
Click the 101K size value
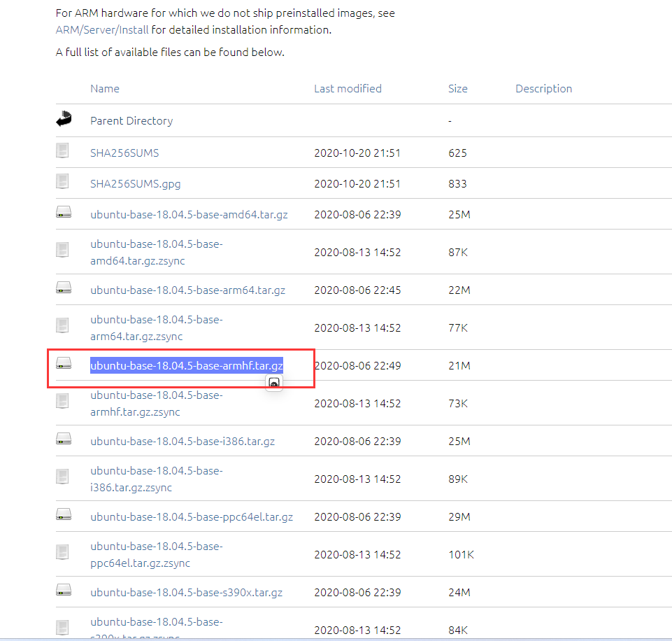point(461,555)
